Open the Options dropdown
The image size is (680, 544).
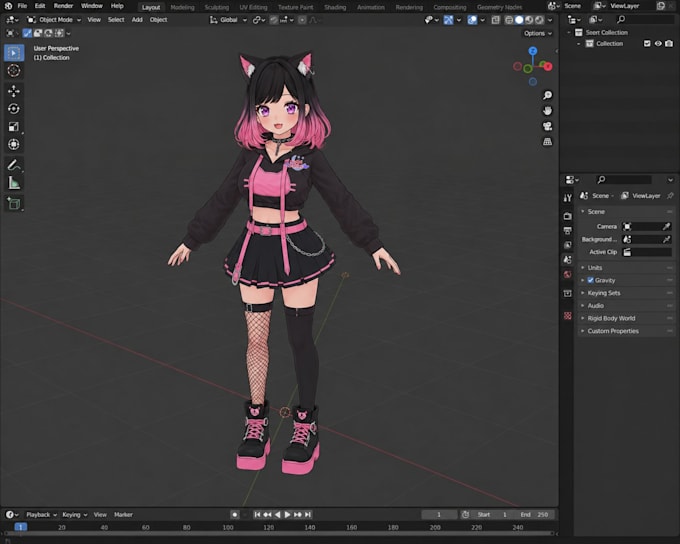537,33
